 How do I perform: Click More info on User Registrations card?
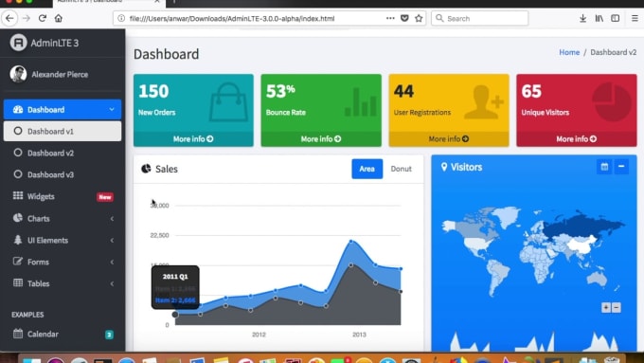tap(449, 139)
